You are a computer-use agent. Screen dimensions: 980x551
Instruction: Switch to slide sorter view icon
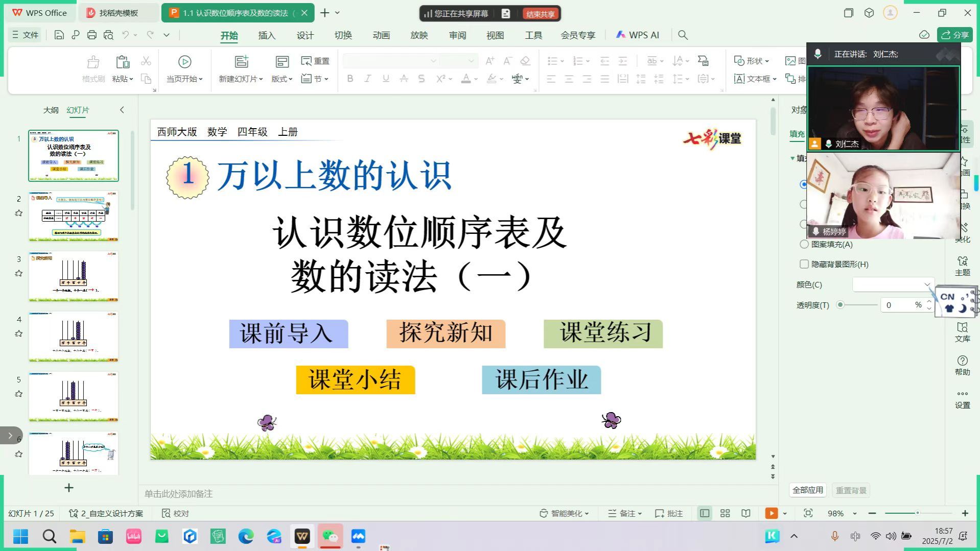point(725,513)
